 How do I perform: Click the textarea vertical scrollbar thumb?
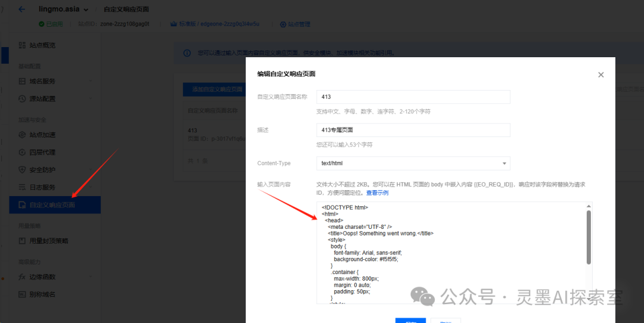coord(589,237)
